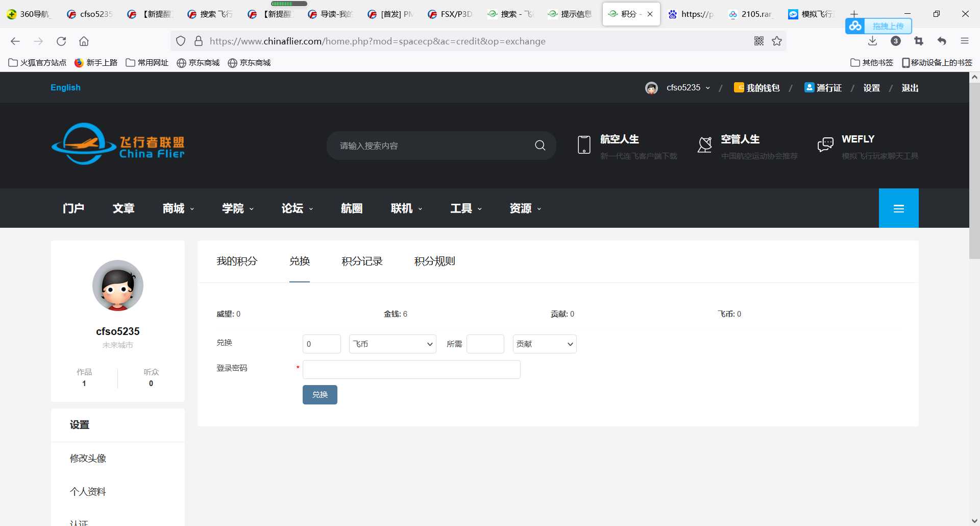Open the 飞币 currency dropdown
The image size is (980, 526).
(391, 344)
